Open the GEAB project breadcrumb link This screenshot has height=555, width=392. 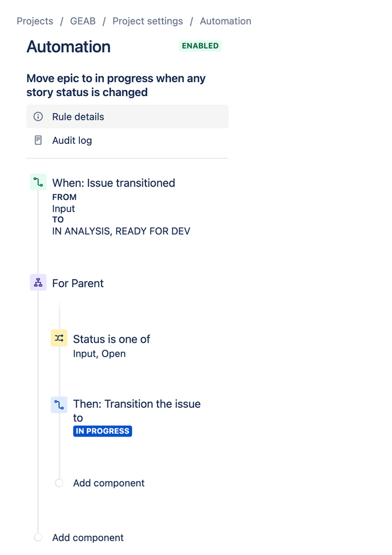(83, 21)
